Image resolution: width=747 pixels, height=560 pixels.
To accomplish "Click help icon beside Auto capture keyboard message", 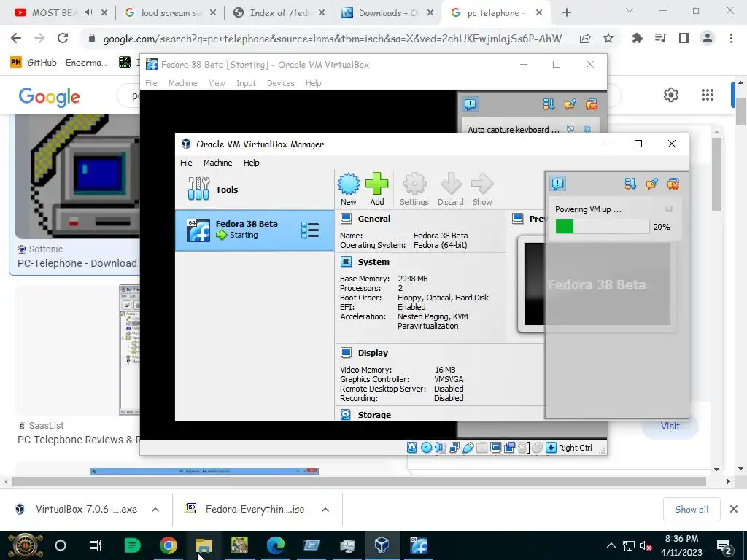I will click(x=570, y=129).
